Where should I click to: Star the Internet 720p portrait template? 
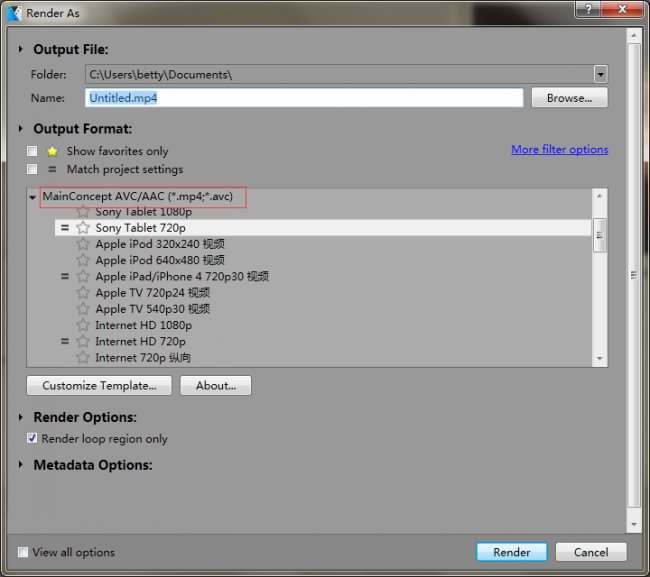83,357
